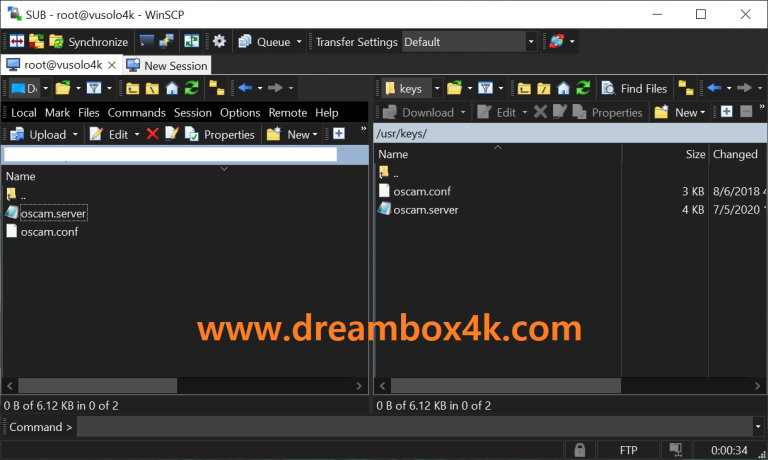
Task: Click local Edit button
Action: 109,134
